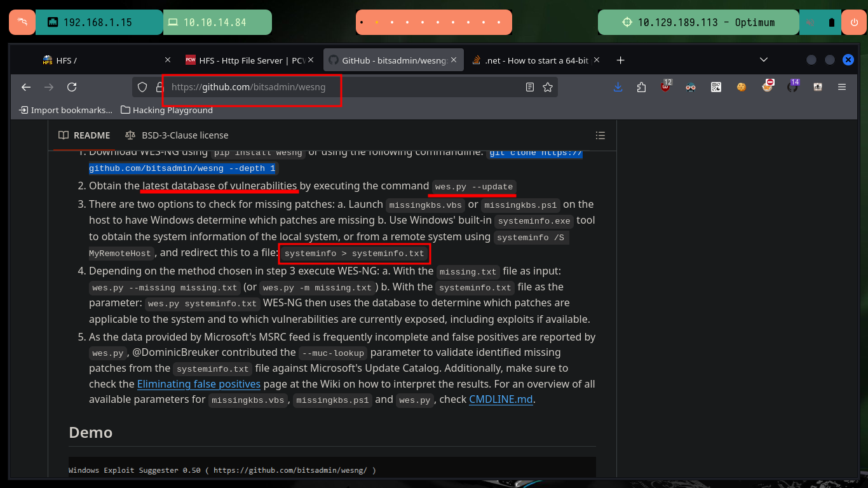Viewport: 868px width, 488px height.
Task: Click the Demo heading
Action: click(90, 433)
